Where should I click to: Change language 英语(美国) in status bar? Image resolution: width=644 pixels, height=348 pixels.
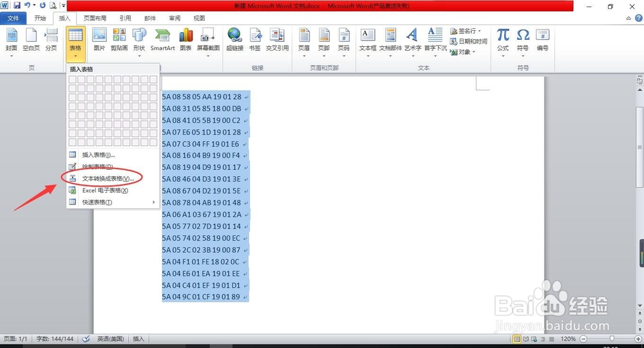pyautogui.click(x=111, y=339)
